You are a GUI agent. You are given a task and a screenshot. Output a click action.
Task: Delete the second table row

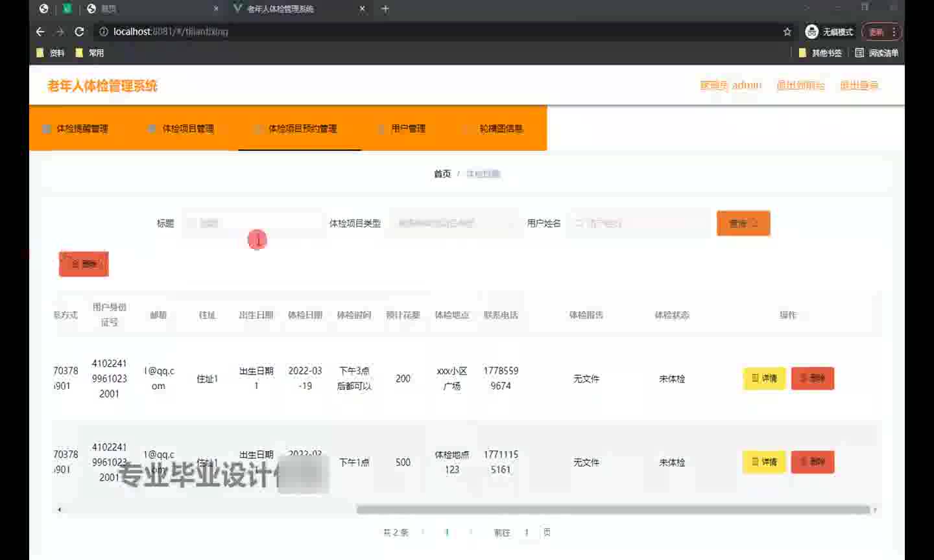tap(812, 462)
